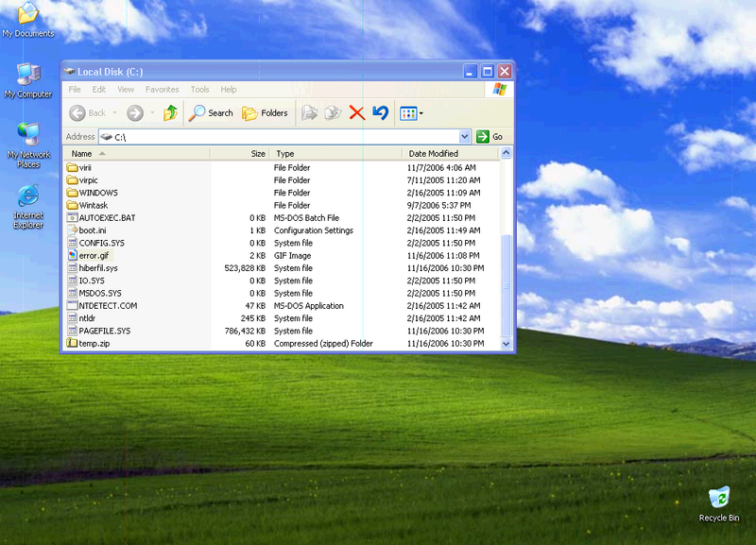The height and width of the screenshot is (545, 756).
Task: Select the CONFIG.SYS file icon
Action: point(73,243)
